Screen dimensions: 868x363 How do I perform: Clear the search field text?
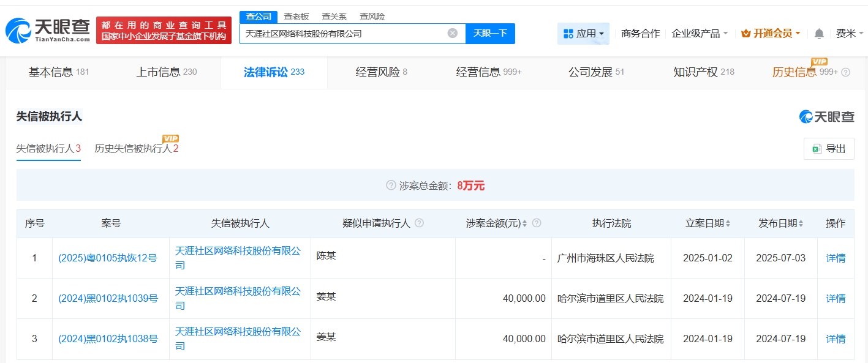[453, 33]
